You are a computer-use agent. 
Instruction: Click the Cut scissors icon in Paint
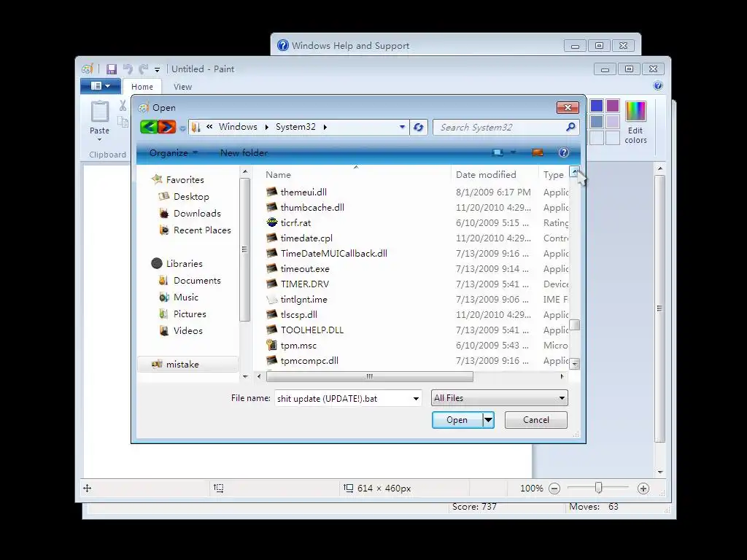tap(123, 106)
